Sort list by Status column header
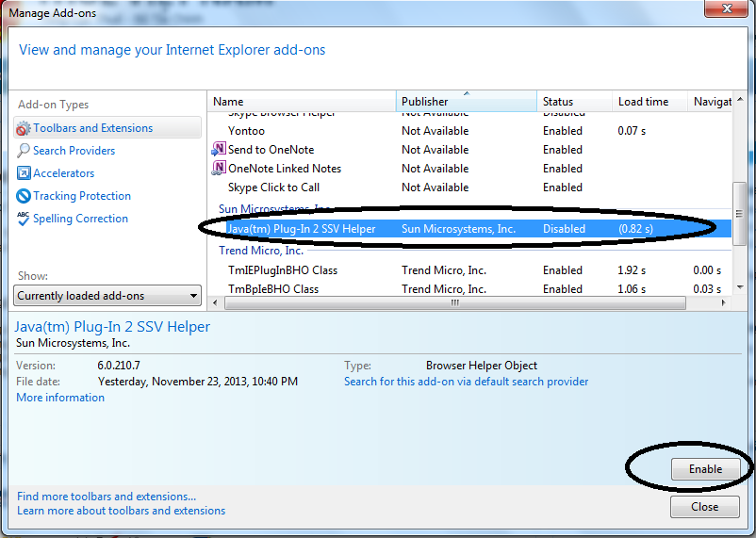 [x=574, y=101]
